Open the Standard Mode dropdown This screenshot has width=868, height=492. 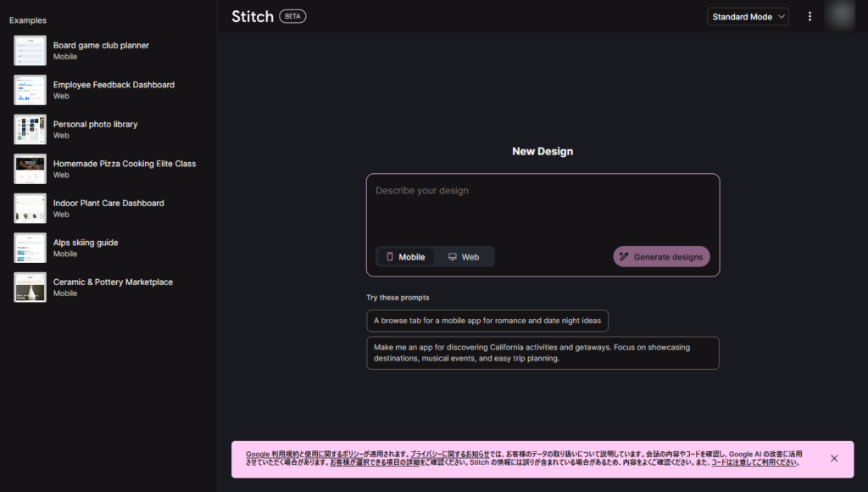(748, 17)
